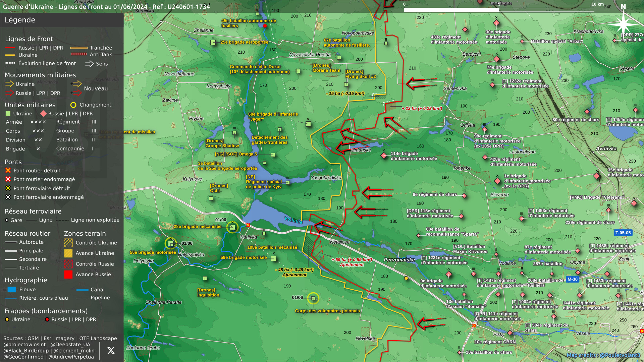
Task: Click the Map credits @Pouletvolant3 text
Action: (603, 355)
